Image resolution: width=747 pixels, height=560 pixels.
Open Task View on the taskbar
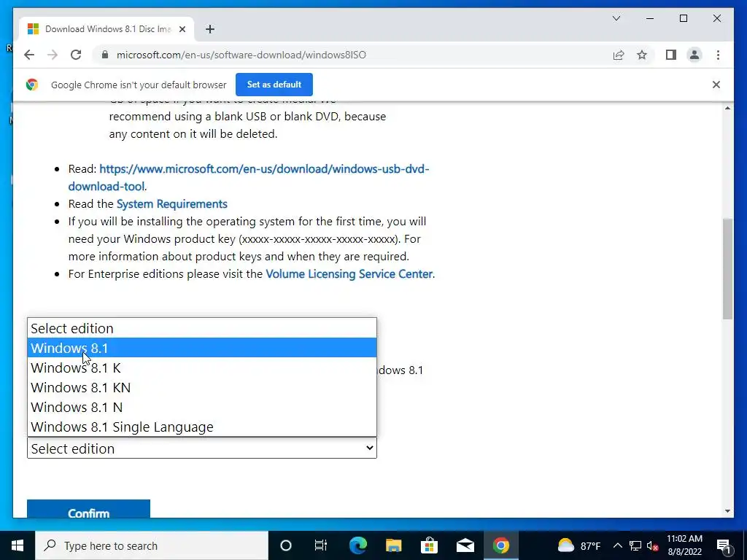(321, 545)
